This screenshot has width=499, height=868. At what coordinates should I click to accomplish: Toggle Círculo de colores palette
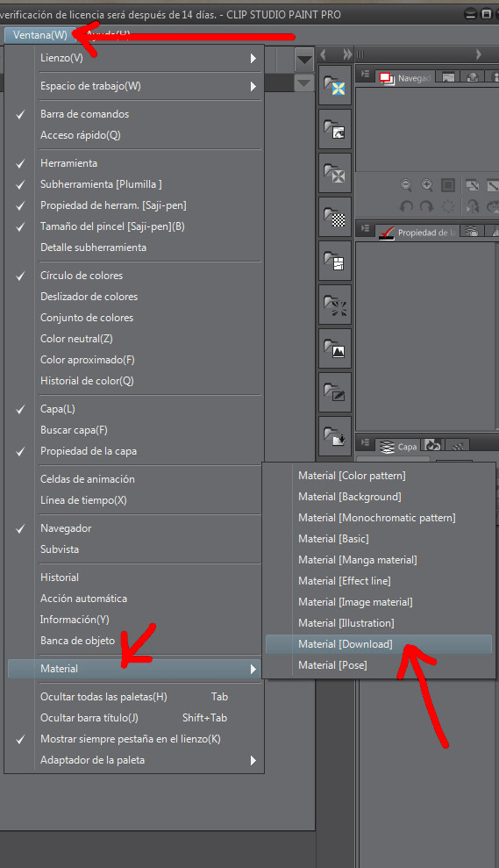(134, 276)
